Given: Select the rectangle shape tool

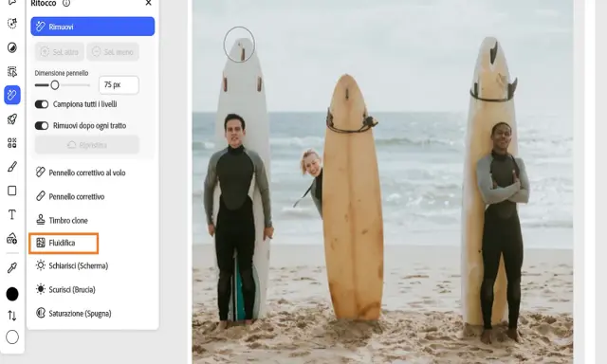Looking at the screenshot, I should tap(12, 191).
